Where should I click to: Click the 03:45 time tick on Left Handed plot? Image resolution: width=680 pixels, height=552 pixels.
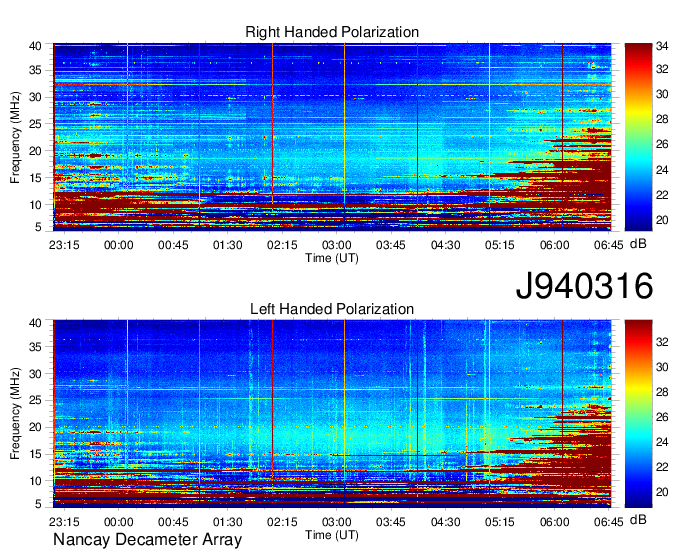click(x=391, y=522)
